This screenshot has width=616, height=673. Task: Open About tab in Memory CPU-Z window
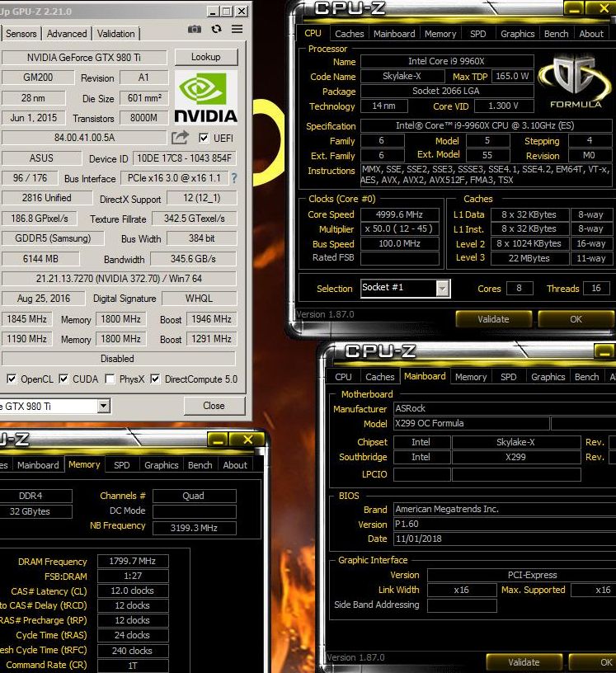(x=235, y=465)
